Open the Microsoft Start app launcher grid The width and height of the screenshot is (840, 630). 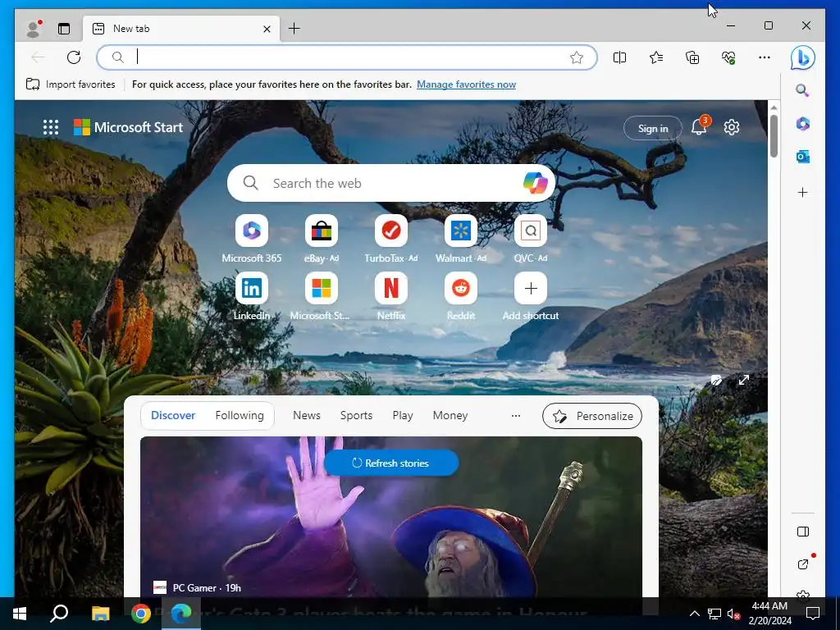point(51,127)
